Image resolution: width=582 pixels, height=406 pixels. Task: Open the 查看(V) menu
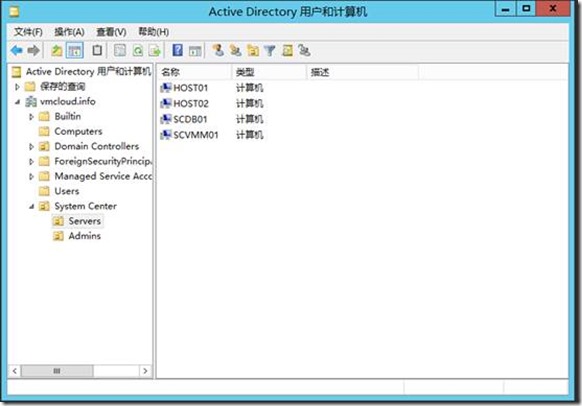[x=111, y=32]
